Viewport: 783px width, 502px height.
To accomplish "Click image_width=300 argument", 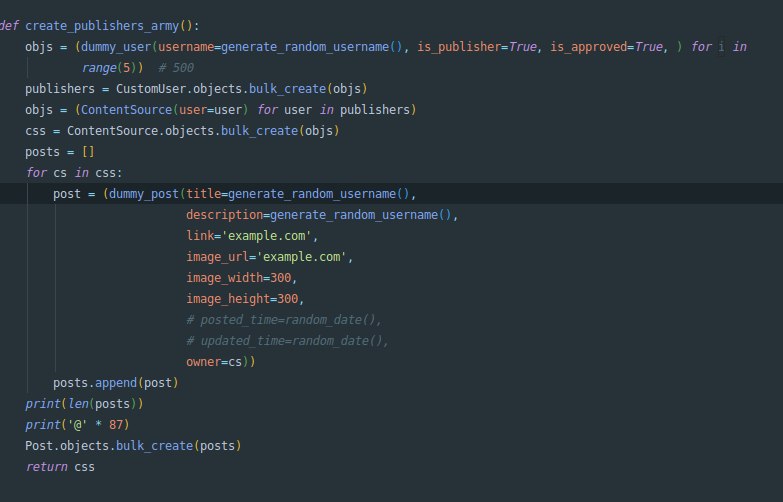I will tap(239, 278).
